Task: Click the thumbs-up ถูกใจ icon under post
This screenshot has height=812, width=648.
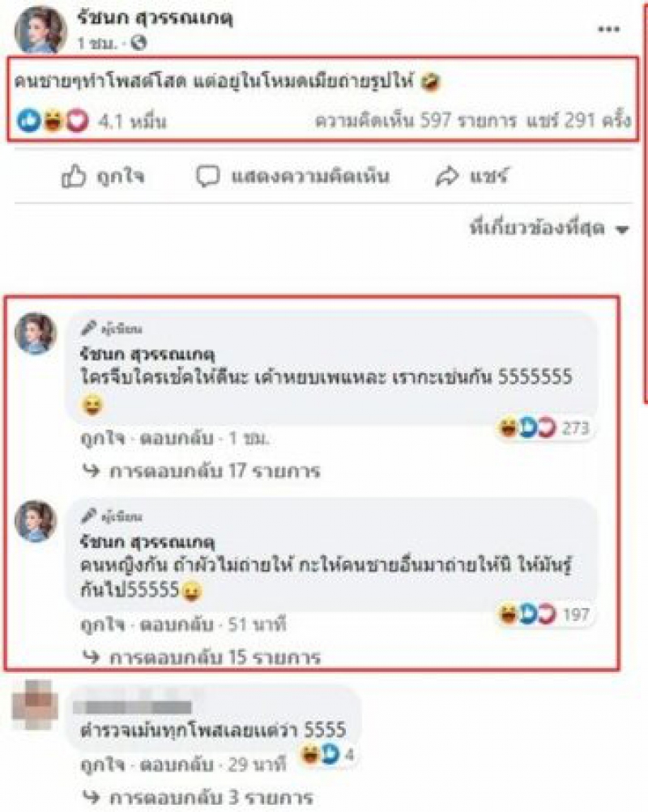Action: tap(74, 176)
